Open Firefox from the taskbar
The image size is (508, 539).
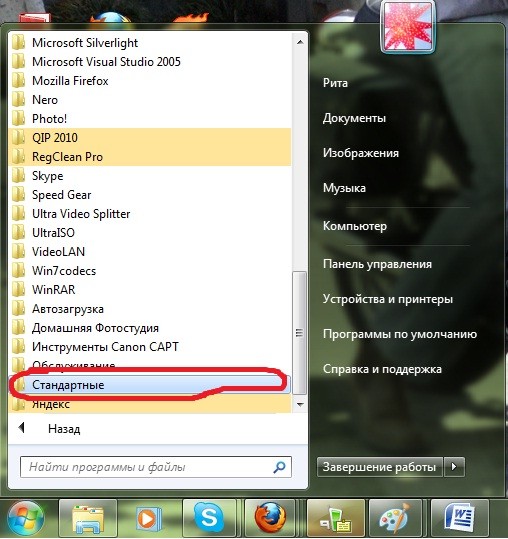tap(270, 518)
